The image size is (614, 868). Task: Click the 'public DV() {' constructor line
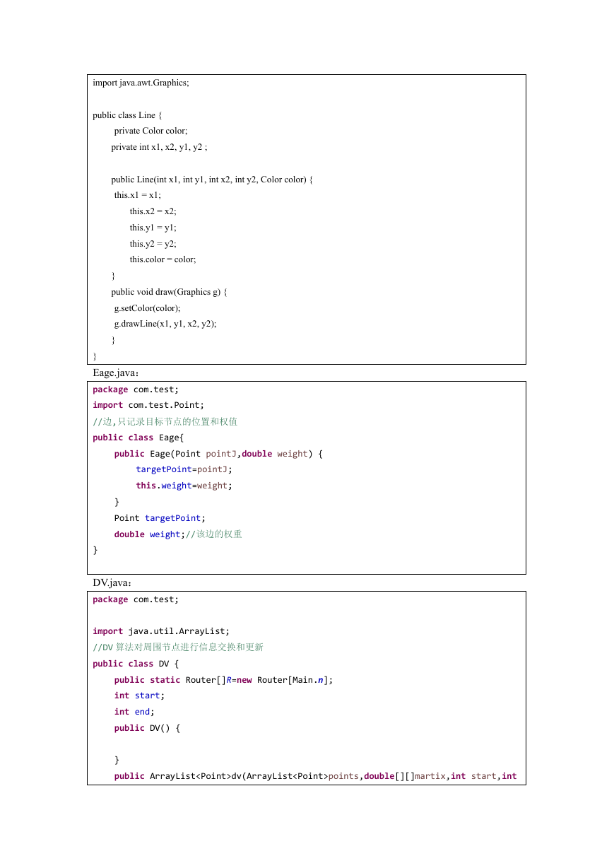(147, 728)
